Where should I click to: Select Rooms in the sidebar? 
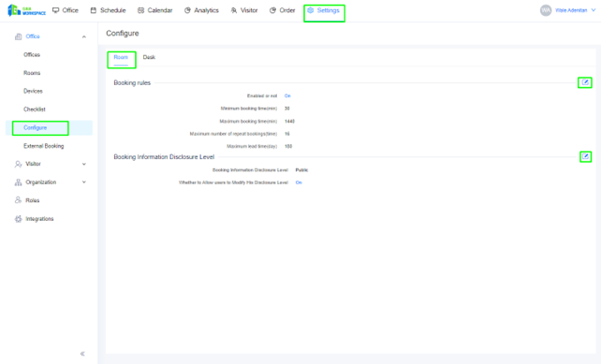(32, 73)
